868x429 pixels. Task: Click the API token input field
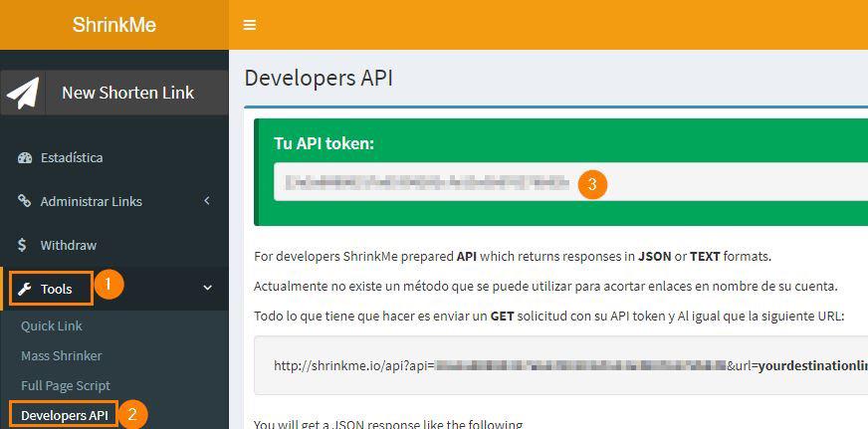tap(570, 182)
